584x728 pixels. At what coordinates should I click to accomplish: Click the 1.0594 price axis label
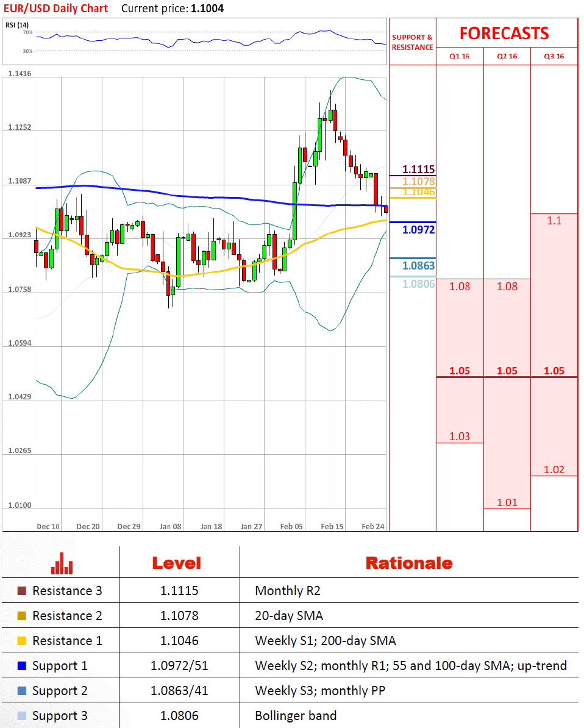point(20,343)
